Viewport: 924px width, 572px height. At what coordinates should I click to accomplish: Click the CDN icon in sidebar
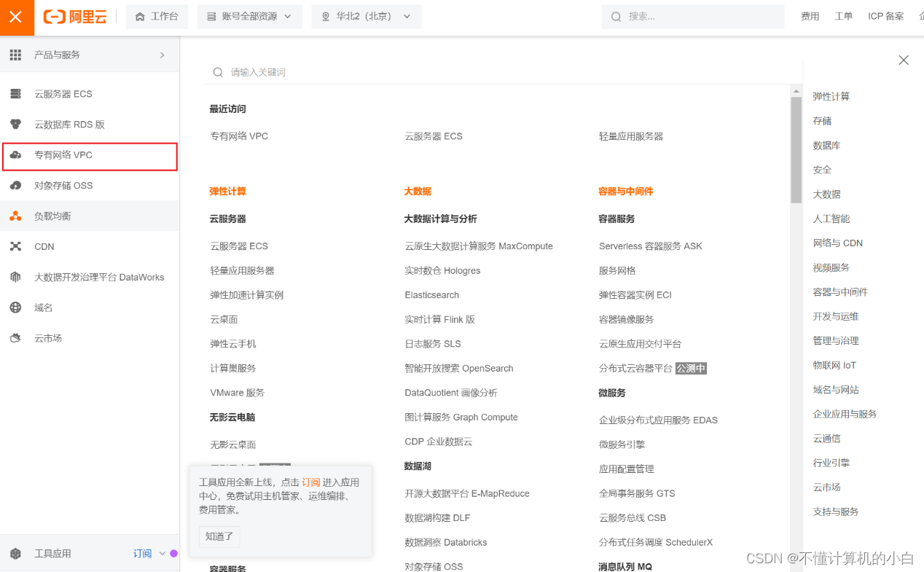click(x=15, y=247)
